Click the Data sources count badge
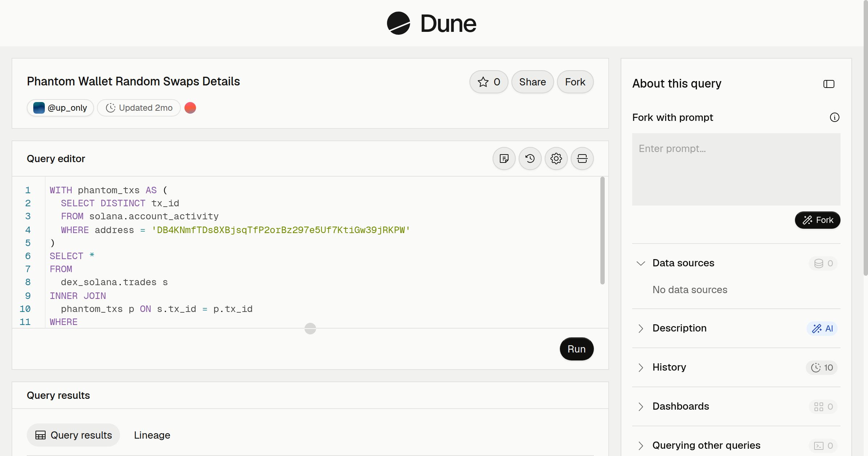 pos(823,263)
